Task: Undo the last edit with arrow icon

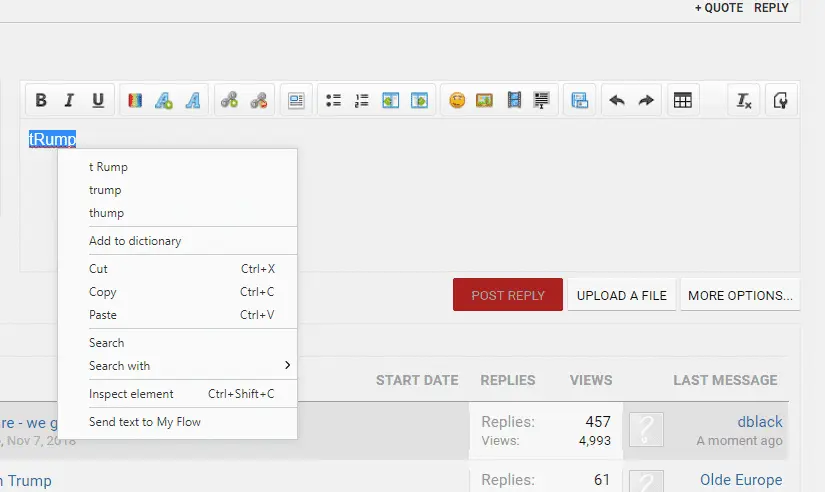Action: tap(617, 100)
